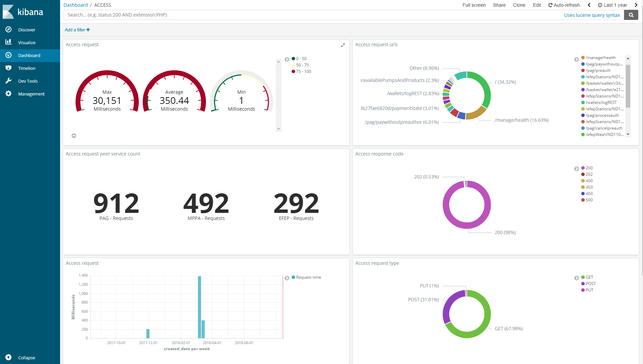643x364 pixels.
Task: Click the 0 - 50 legend color
Action: pyautogui.click(x=293, y=58)
